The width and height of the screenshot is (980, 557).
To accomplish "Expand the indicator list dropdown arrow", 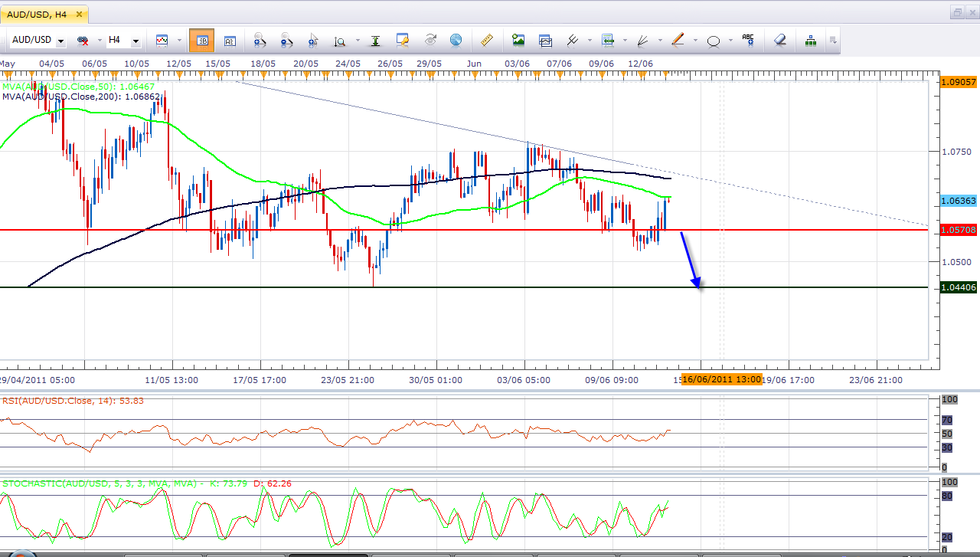I will click(x=626, y=41).
